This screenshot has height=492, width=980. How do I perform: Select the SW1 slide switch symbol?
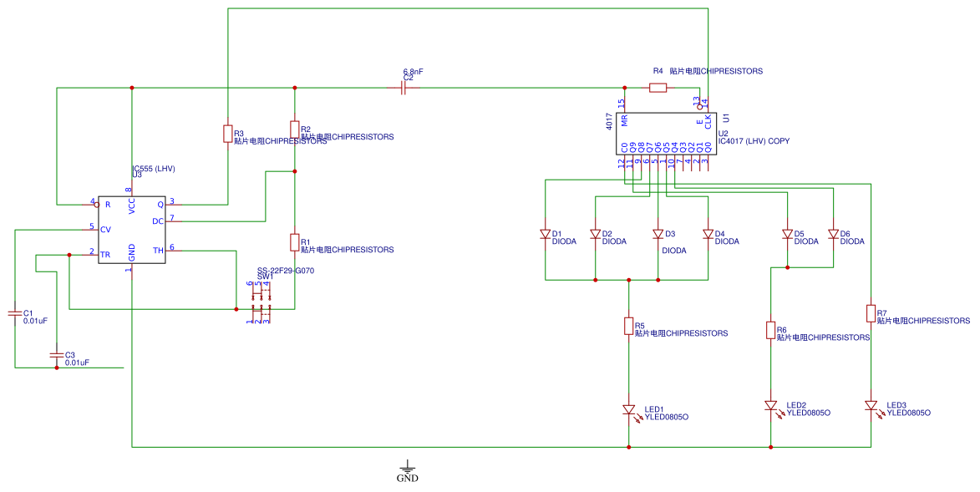point(261,302)
